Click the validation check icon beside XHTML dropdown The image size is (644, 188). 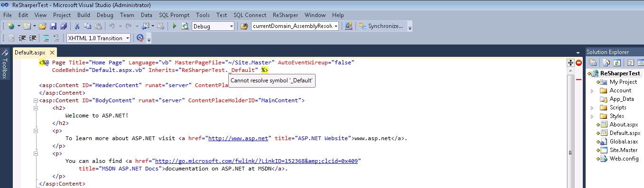[140, 38]
